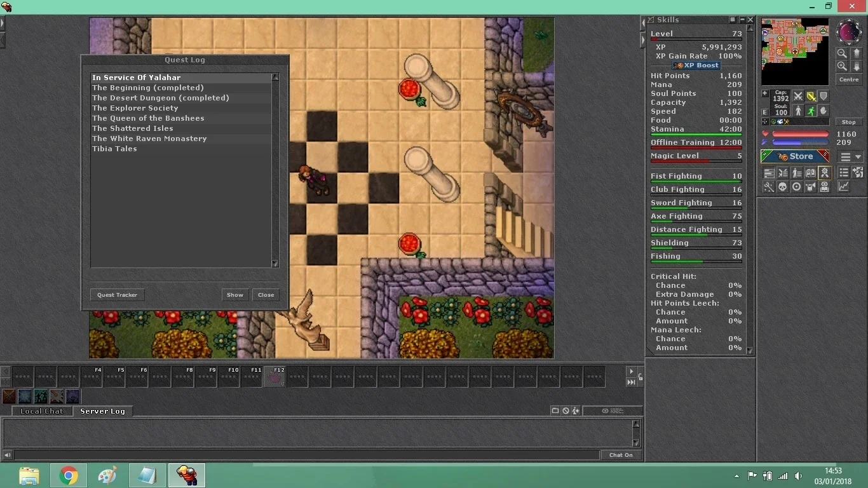Toggle the action bar lock icon
868x488 pixels.
[641, 377]
